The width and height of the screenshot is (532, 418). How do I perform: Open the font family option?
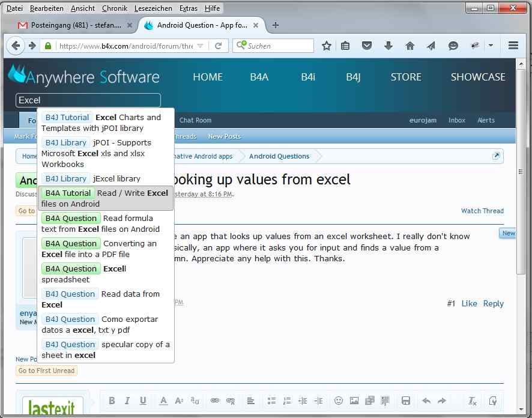tap(195, 401)
